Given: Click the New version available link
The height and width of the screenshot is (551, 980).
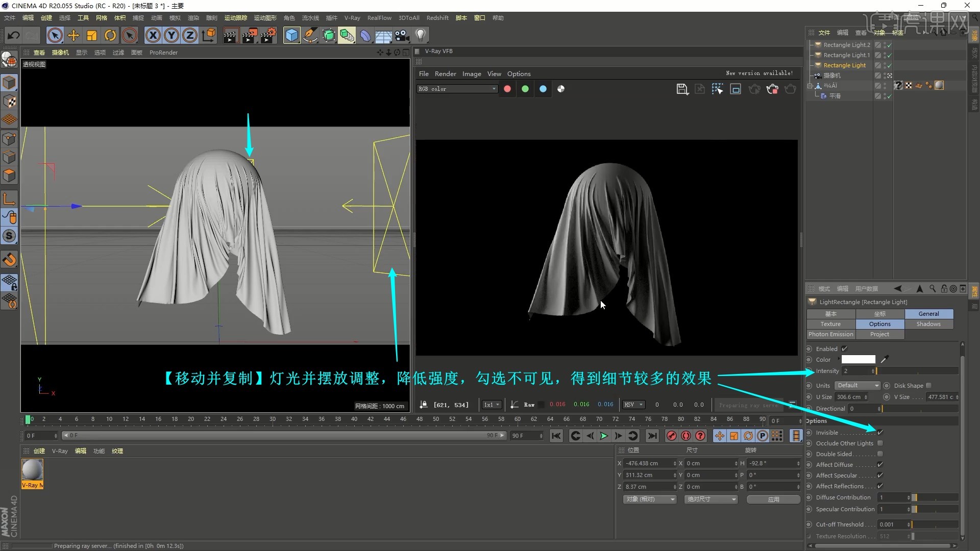Looking at the screenshot, I should (x=759, y=73).
